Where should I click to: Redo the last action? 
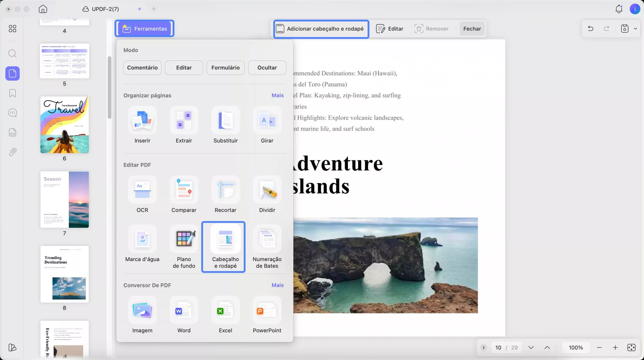click(607, 29)
